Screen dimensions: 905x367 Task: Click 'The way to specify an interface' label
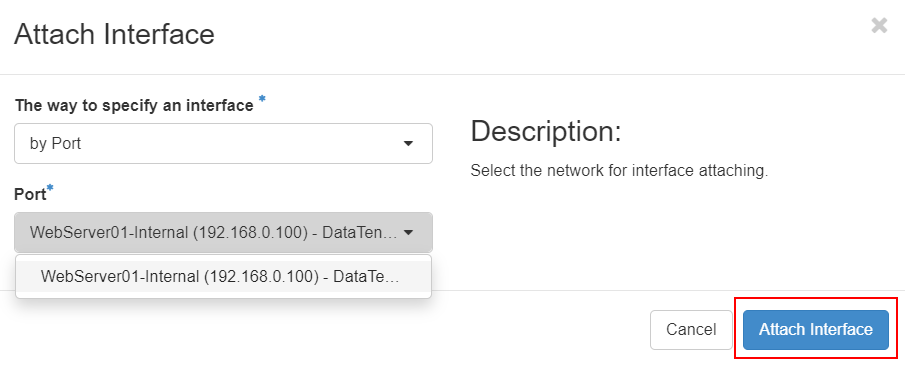coord(134,106)
